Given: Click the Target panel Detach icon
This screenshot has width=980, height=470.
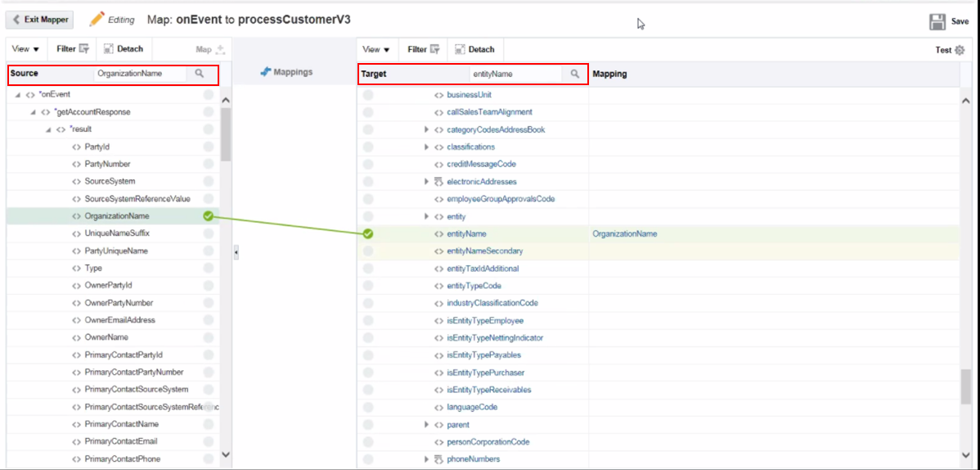Looking at the screenshot, I should [x=461, y=49].
